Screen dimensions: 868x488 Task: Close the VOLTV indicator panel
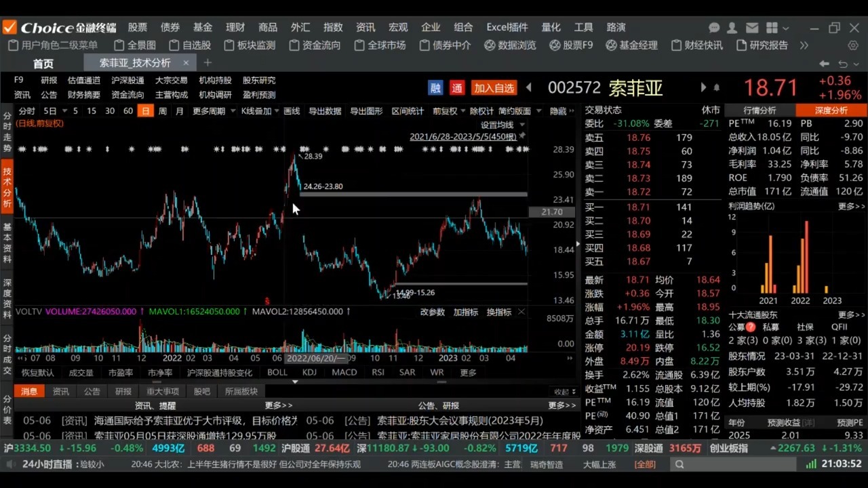pyautogui.click(x=521, y=312)
